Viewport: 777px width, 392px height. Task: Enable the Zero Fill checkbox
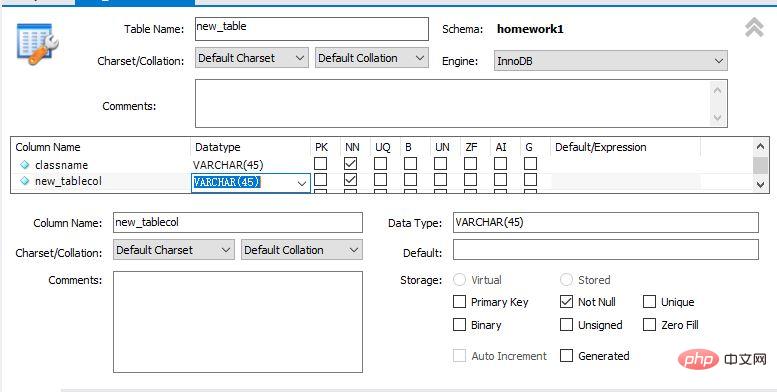coord(649,325)
